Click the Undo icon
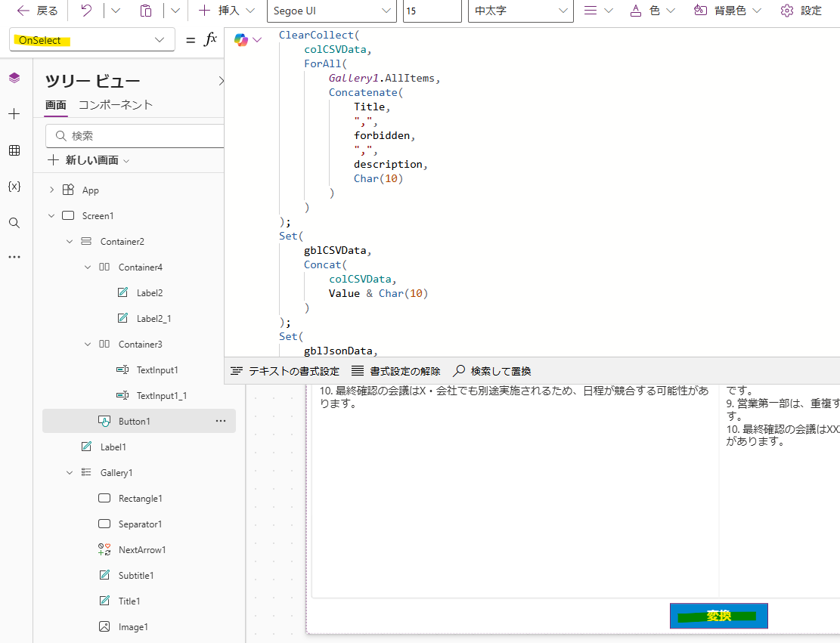This screenshot has width=840, height=643. pyautogui.click(x=86, y=11)
